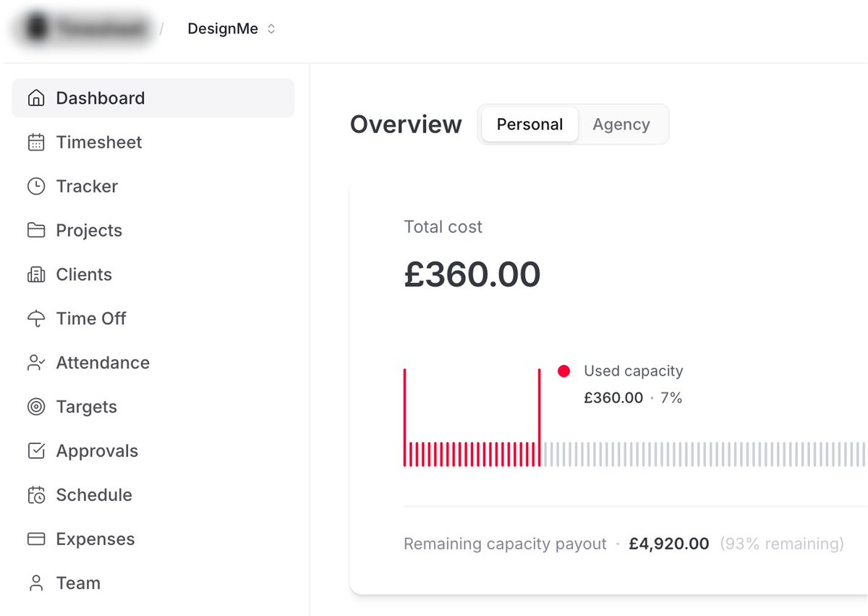Open Time Off via umbrella icon
Image resolution: width=868 pixels, height=616 pixels.
coord(36,319)
